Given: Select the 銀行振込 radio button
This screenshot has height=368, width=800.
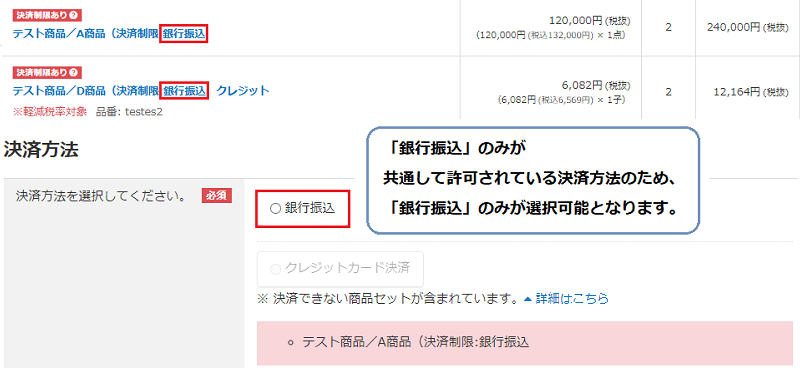Looking at the screenshot, I should pyautogui.click(x=276, y=209).
